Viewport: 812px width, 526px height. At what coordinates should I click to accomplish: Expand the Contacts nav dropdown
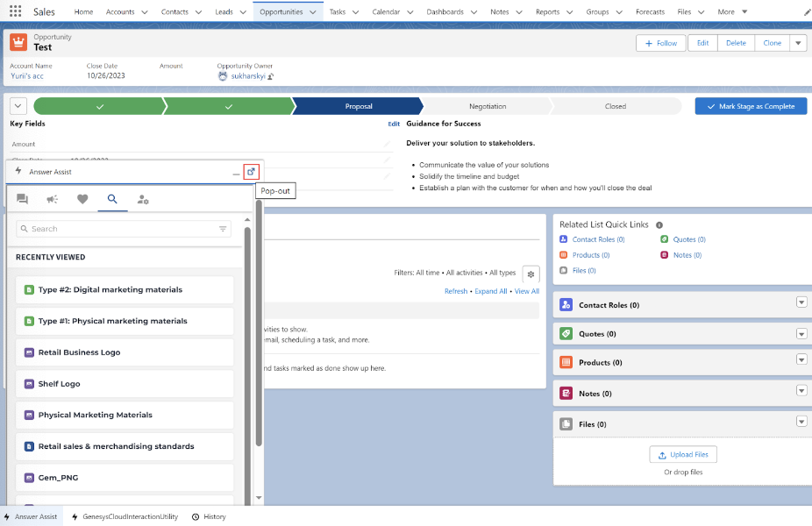pos(198,12)
